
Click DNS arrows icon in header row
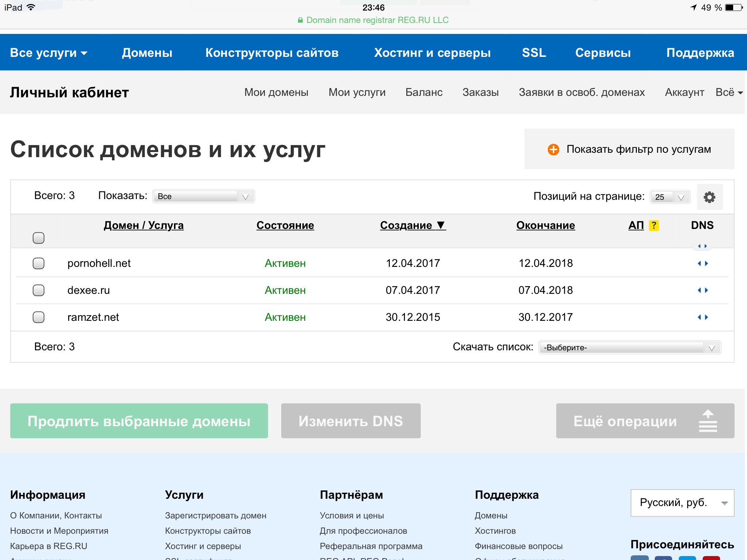[x=702, y=246]
